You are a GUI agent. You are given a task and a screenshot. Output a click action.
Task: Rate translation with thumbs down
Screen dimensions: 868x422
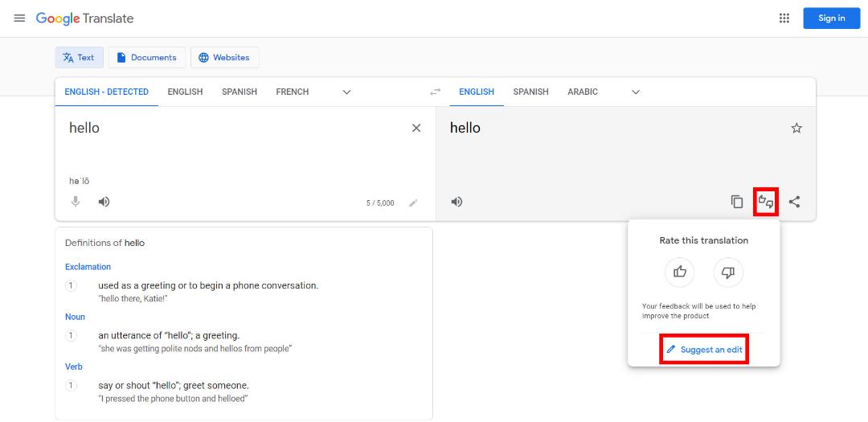coord(728,272)
